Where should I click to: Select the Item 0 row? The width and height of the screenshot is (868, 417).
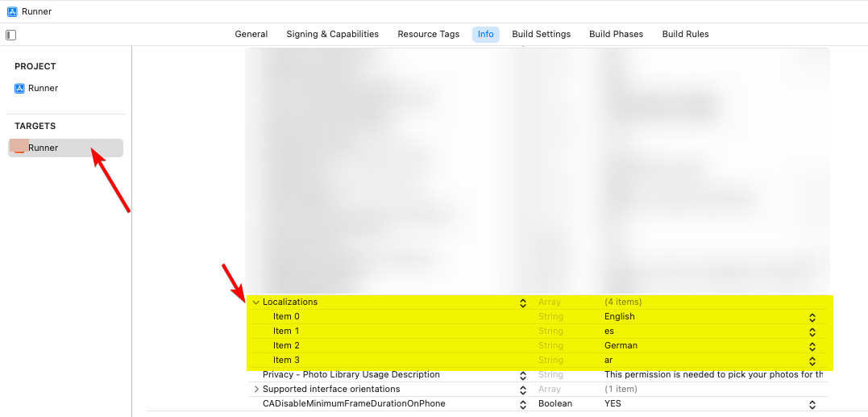pos(539,317)
